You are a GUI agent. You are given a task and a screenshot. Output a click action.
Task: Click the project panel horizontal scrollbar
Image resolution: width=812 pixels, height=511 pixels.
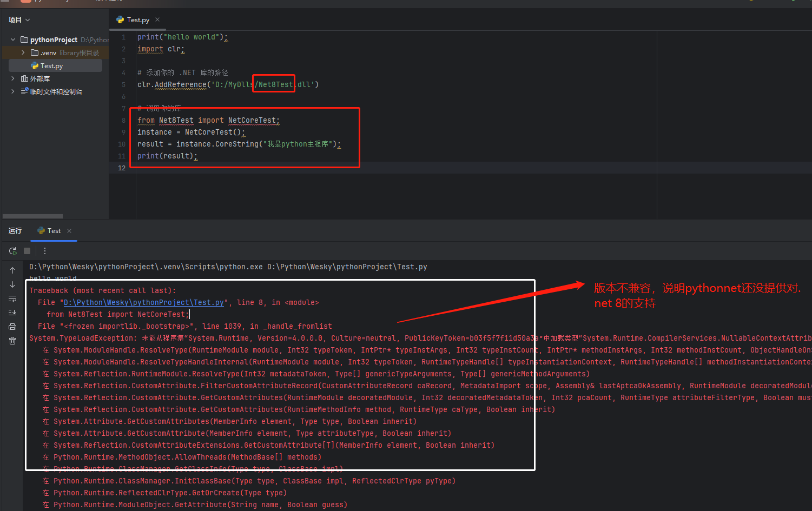click(x=32, y=216)
